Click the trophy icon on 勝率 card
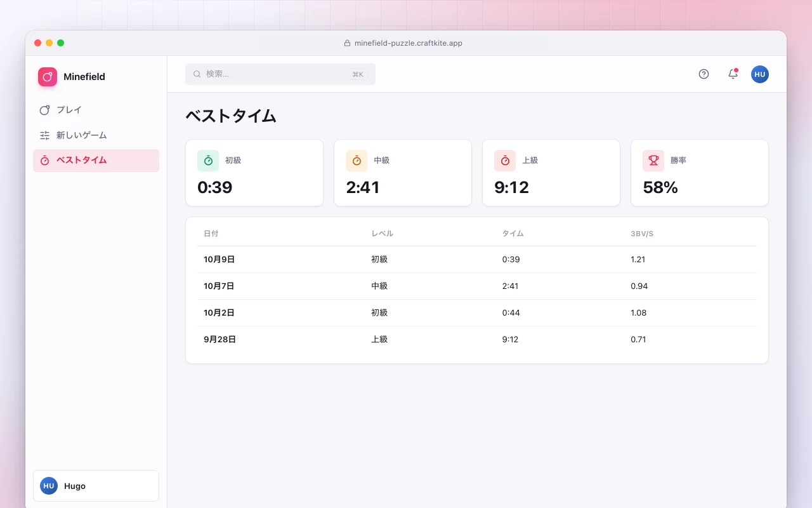The height and width of the screenshot is (508, 812). 653,161
